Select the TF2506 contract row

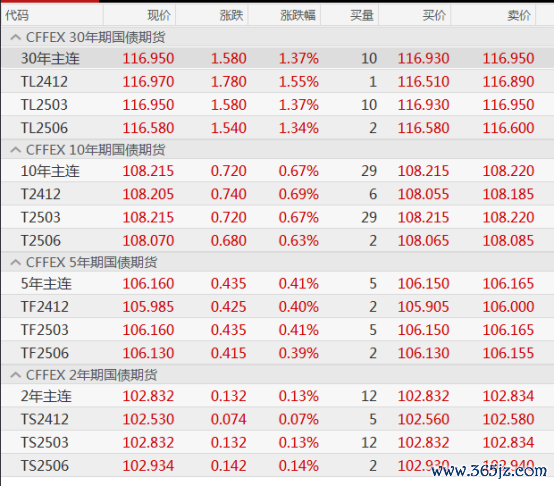coord(278,353)
